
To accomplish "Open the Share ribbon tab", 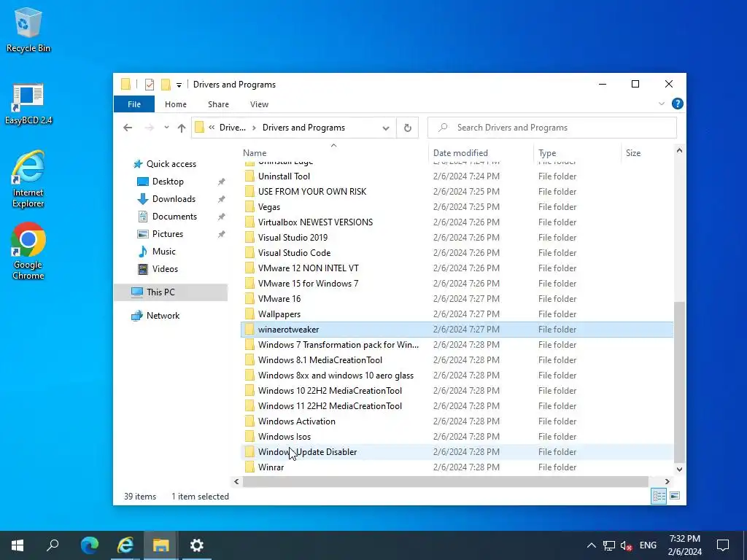I will click(x=218, y=104).
